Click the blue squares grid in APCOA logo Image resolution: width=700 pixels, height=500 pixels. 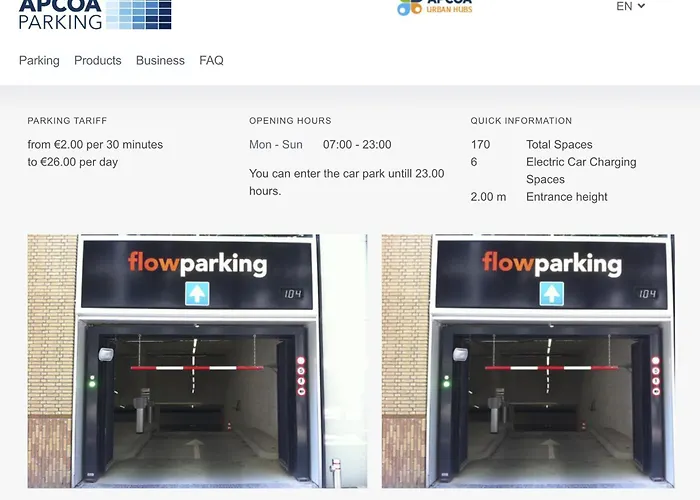click(139, 15)
